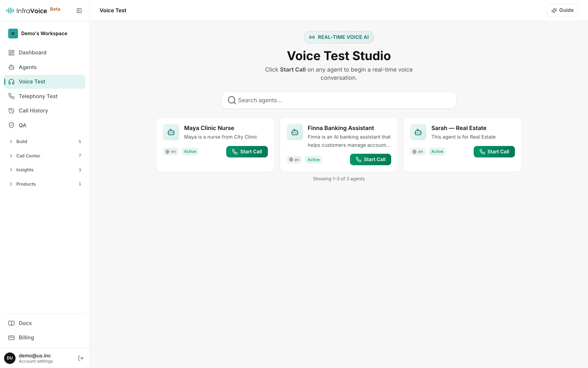Collapse the sidebar panel icon

pyautogui.click(x=79, y=10)
